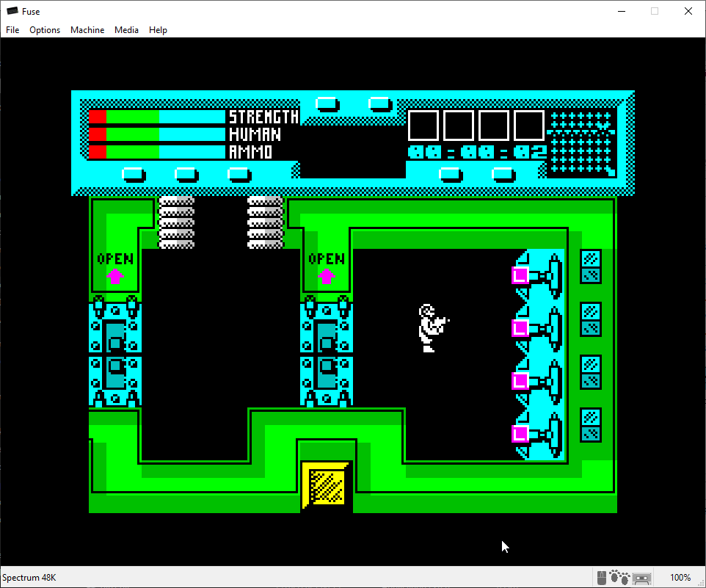
Task: Click the '100%' speed indicator
Action: [x=680, y=577]
